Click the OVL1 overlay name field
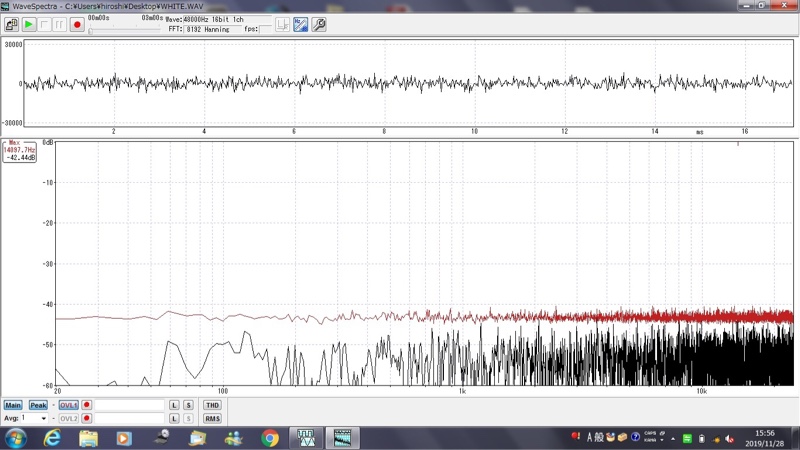Viewport: 800px width, 450px height. pos(130,405)
